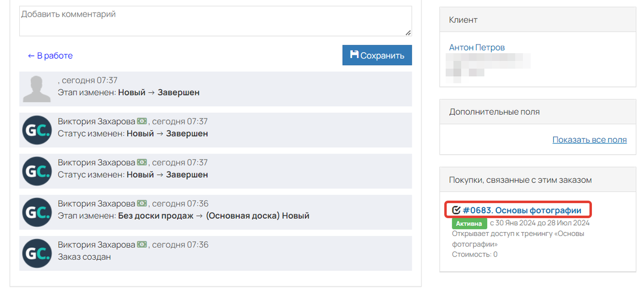Click Виктория Захарова name in Заказ создан entry
This screenshot has height=294, width=644.
(x=97, y=245)
